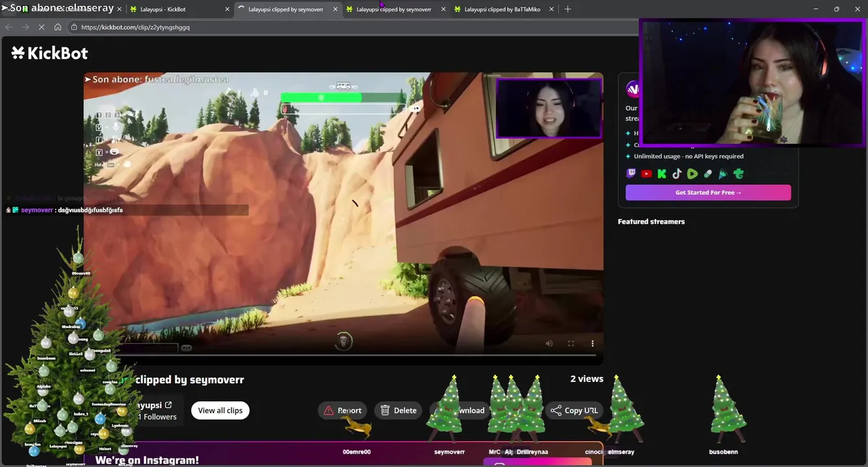
Task: Click 'Unlimited usage - no API keys required' text
Action: tap(688, 156)
